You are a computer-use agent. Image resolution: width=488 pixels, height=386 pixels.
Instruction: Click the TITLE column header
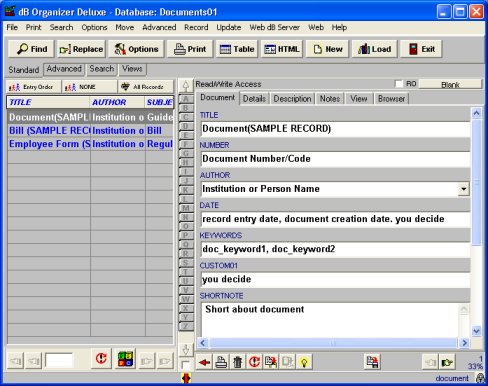[x=48, y=102]
